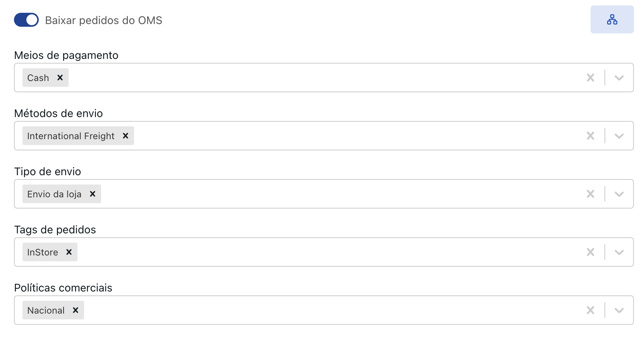
Task: Open the Métodos de envio dropdown arrow
Action: click(619, 136)
